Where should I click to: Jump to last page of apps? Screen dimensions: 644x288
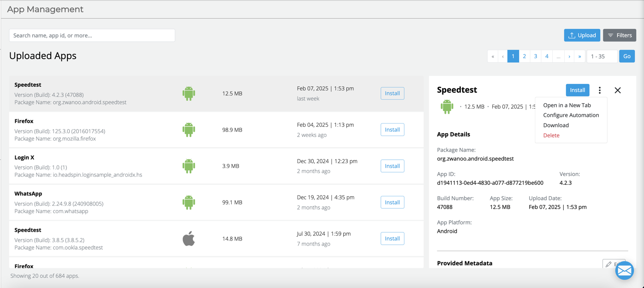tap(580, 56)
